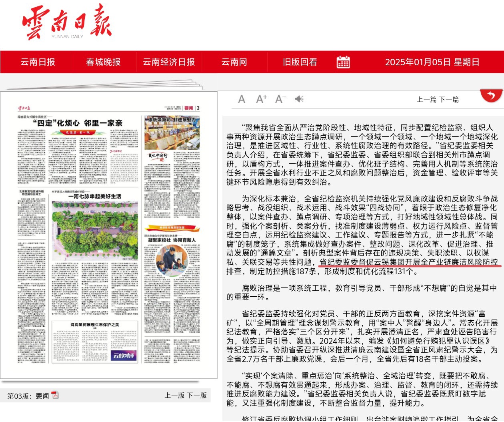Screen dimensions: 504x422
Task: Play article audio with speaker icon
Action: coord(299,99)
